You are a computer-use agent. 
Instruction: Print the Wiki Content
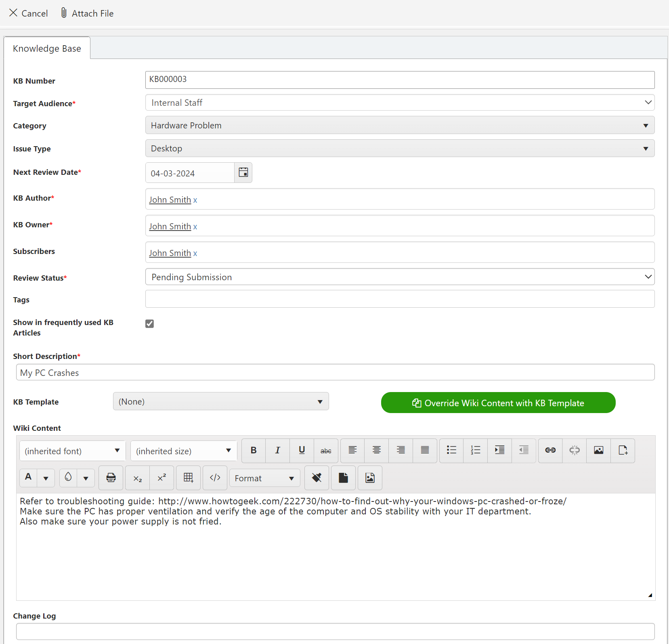[111, 478]
